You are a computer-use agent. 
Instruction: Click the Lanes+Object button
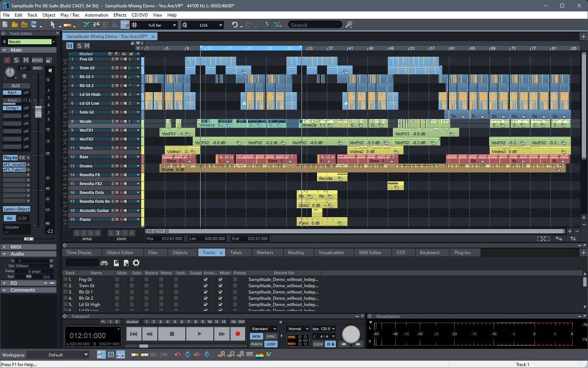click(x=17, y=209)
